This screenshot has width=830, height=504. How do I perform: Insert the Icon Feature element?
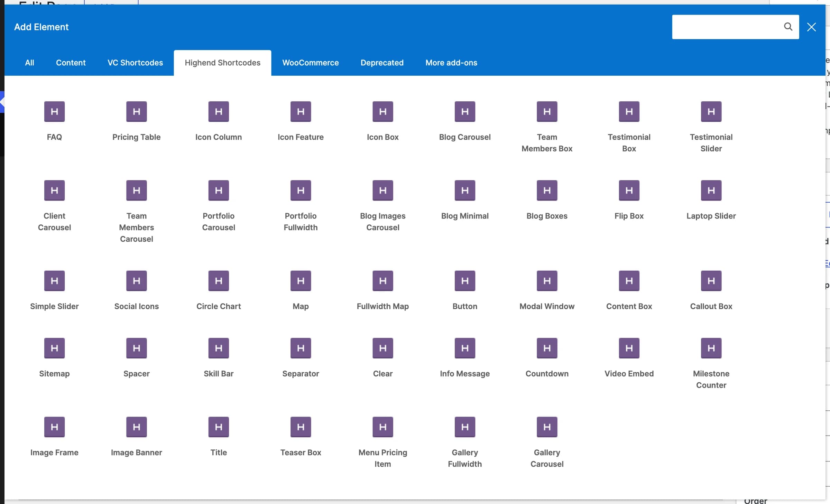click(301, 121)
